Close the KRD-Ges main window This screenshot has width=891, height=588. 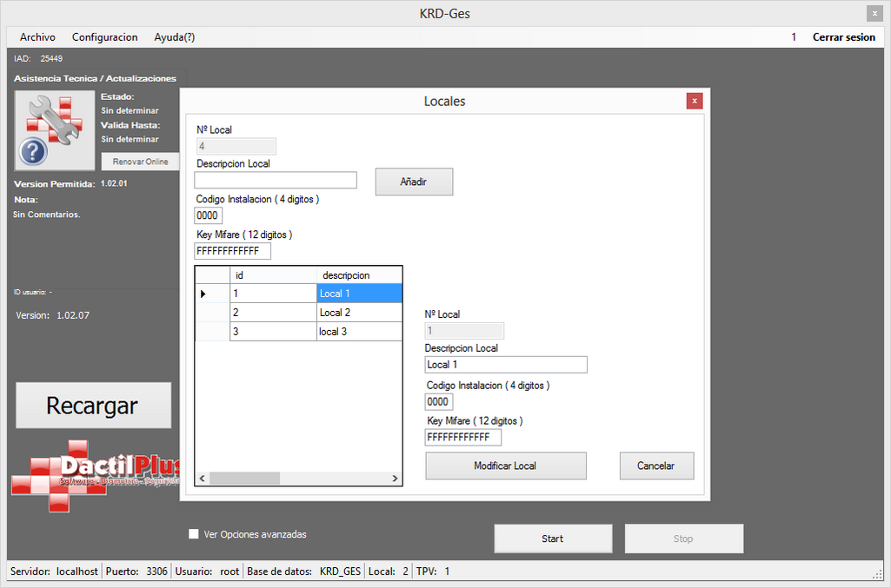(x=874, y=13)
